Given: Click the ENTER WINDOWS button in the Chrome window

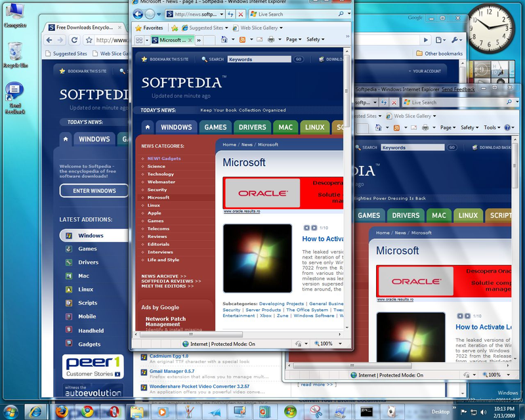Looking at the screenshot, I should [x=94, y=190].
